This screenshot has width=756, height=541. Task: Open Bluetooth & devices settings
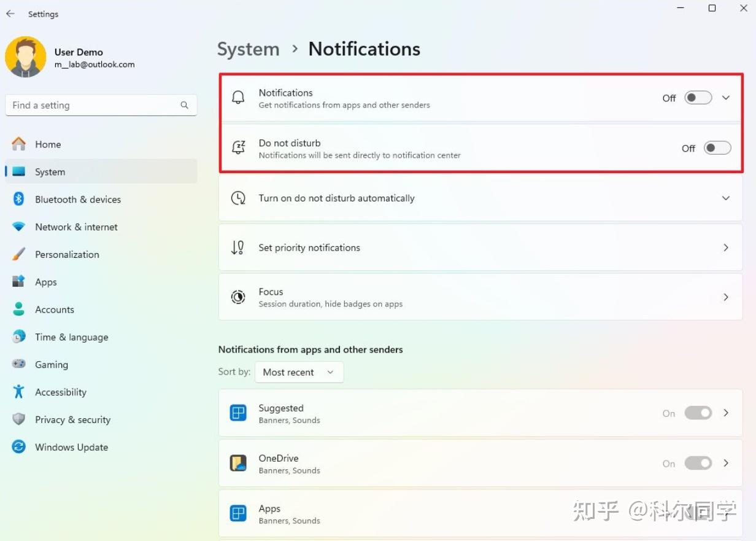click(78, 199)
